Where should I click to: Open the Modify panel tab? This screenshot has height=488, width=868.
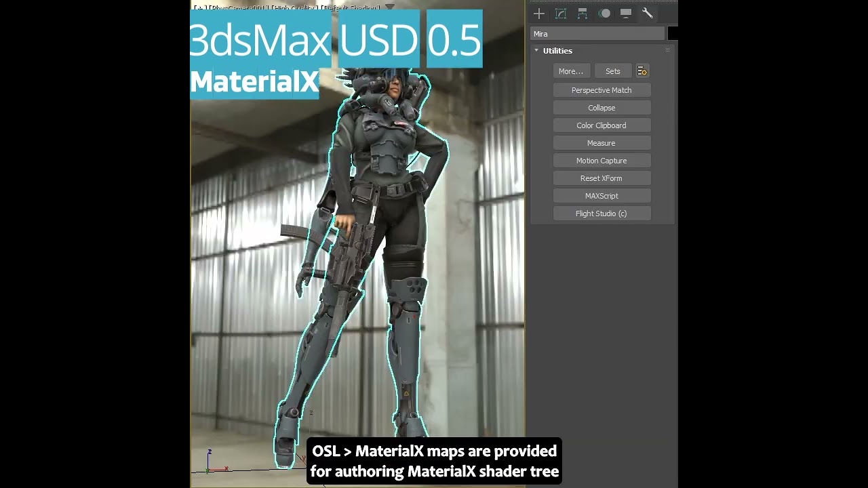click(x=561, y=14)
